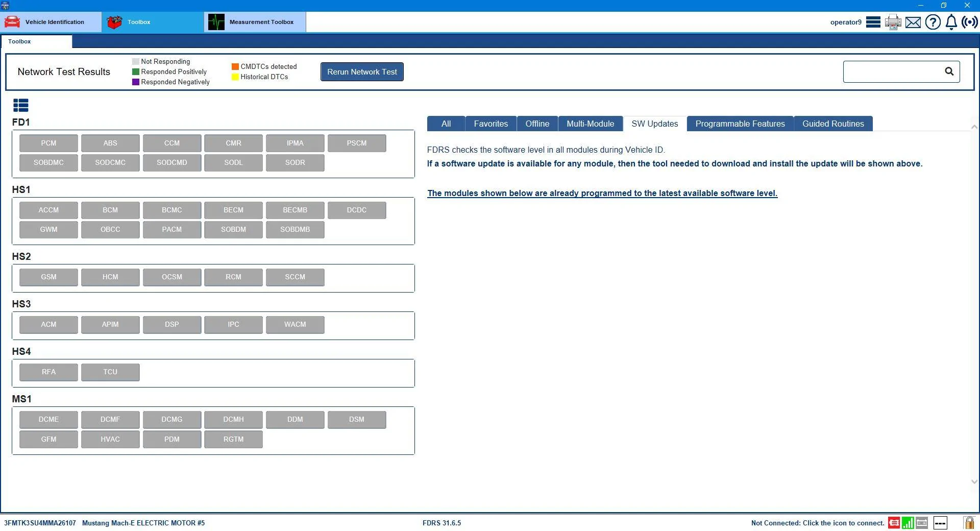The image size is (980, 531).
Task: Open the Guided Routines tab
Action: tap(833, 124)
